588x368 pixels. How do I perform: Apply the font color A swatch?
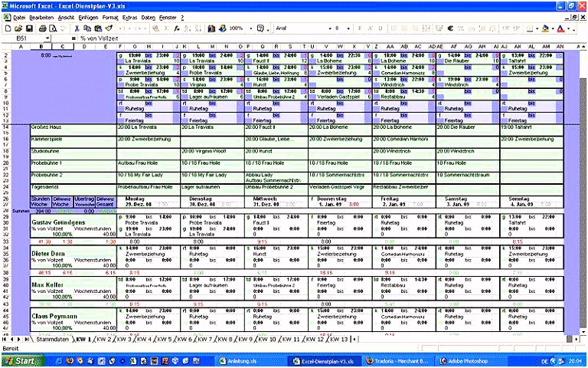pos(560,28)
